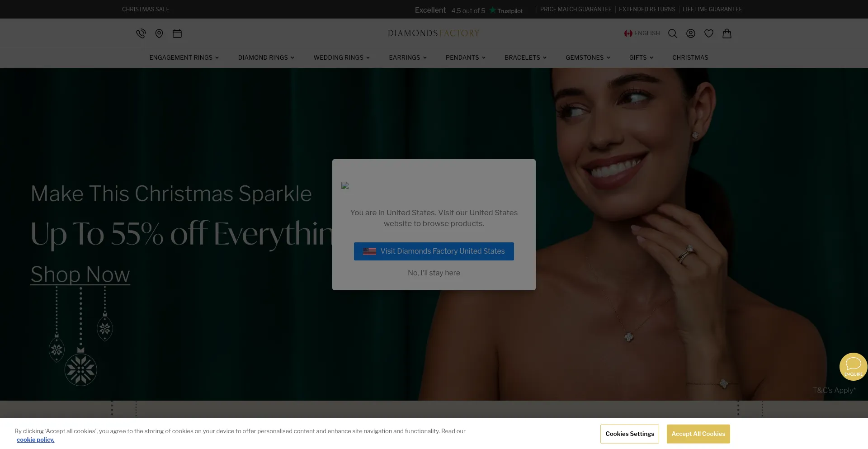Click Visit Diamonds Factory United States button
This screenshot has width=868, height=449.
[x=434, y=251]
